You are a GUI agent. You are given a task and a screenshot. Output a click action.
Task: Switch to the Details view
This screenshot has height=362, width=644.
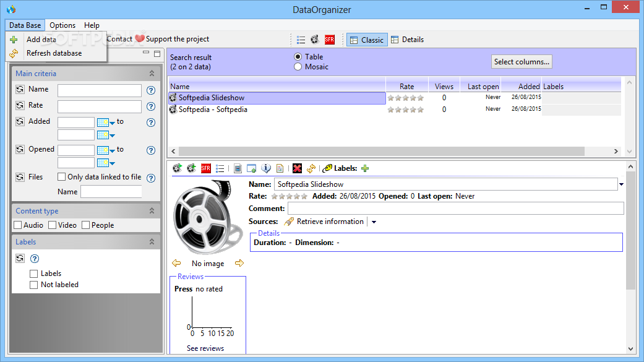407,40
